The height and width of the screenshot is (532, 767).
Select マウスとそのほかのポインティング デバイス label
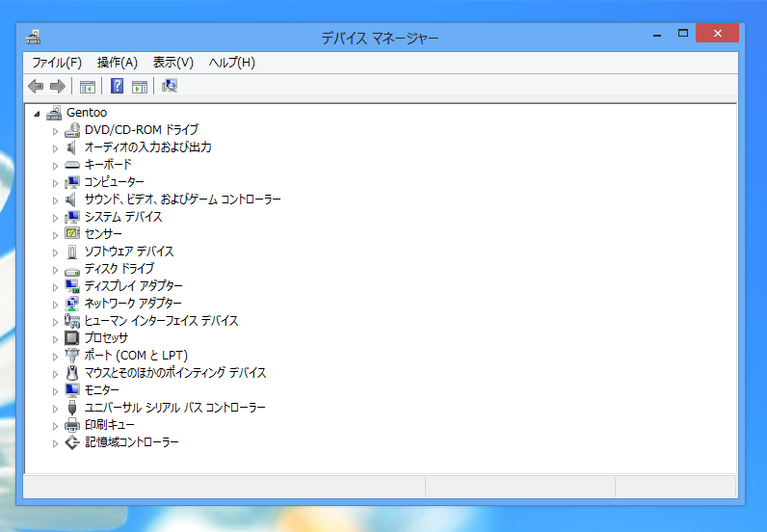175,373
